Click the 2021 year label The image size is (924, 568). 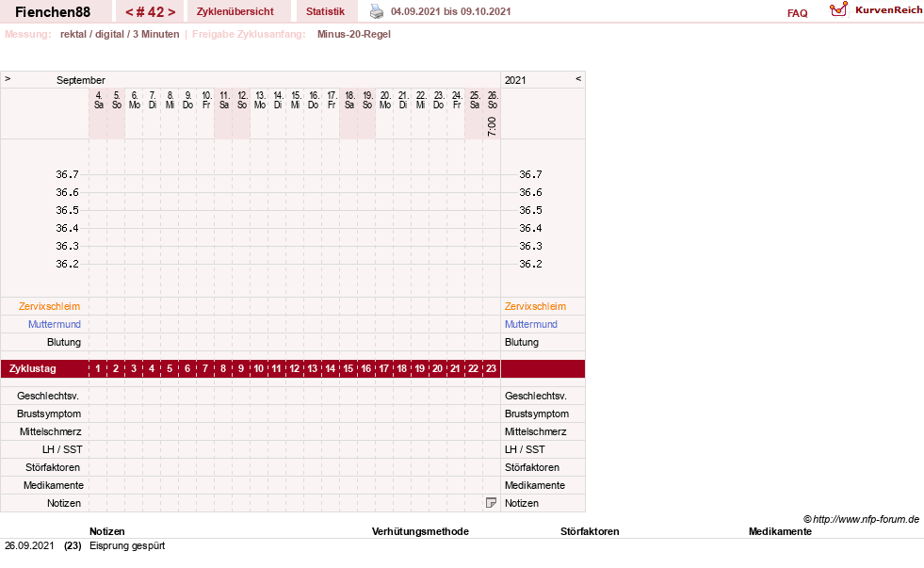pos(515,80)
